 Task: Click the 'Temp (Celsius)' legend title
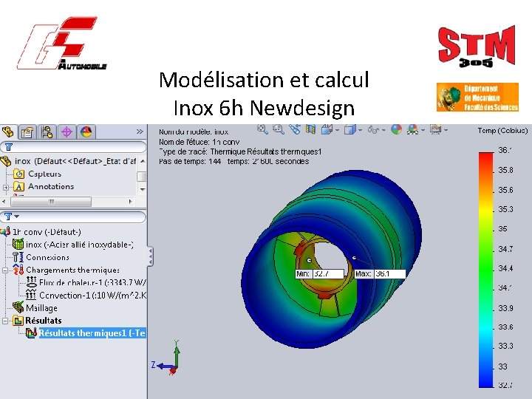(x=503, y=131)
